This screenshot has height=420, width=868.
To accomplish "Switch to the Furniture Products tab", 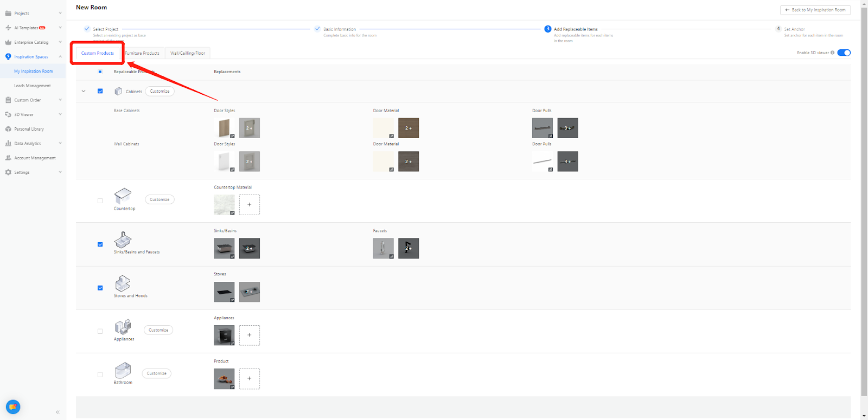I will click(x=142, y=53).
